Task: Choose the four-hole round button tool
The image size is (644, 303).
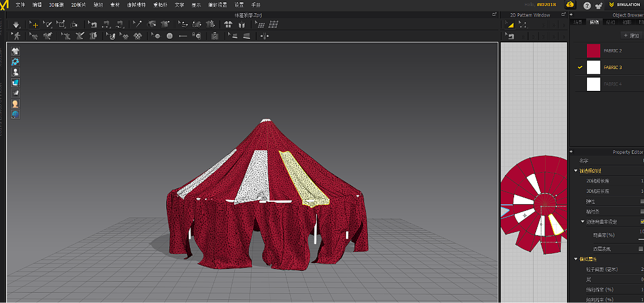Action: pos(169,36)
